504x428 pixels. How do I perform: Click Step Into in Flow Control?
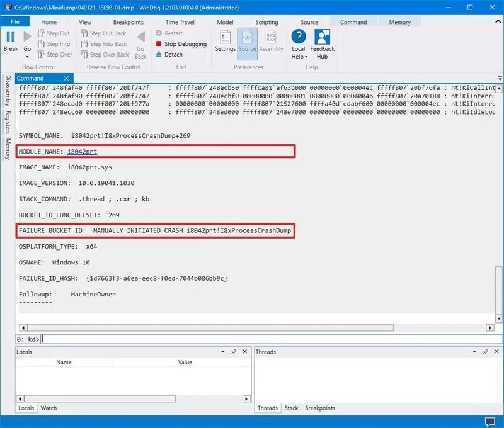coord(54,43)
